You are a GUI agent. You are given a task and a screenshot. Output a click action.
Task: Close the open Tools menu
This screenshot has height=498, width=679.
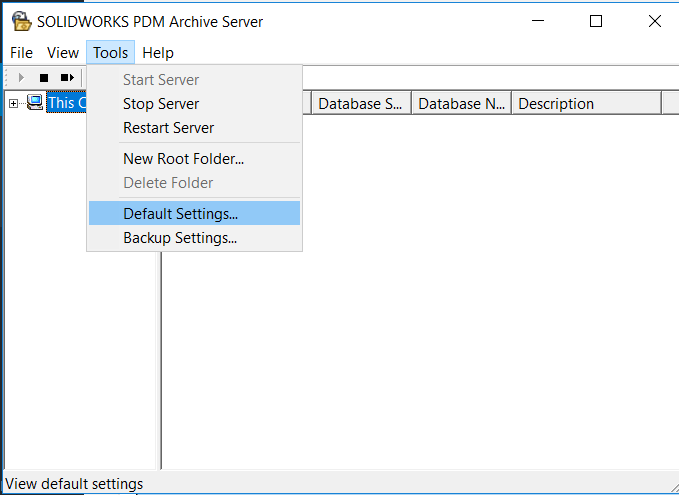110,53
